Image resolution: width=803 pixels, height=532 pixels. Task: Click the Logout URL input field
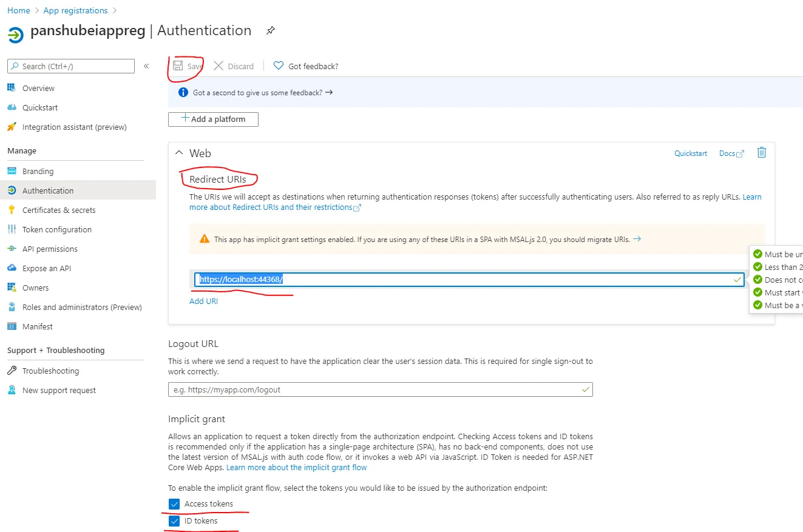[381, 389]
